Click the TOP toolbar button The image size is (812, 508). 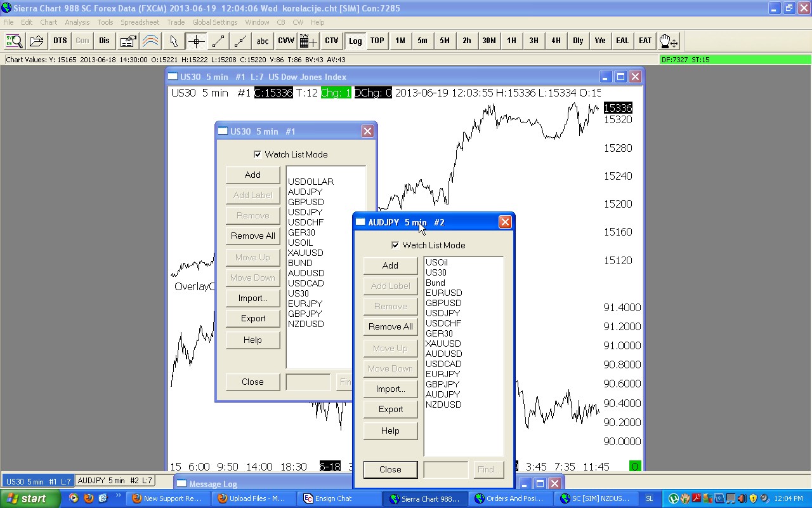pyautogui.click(x=377, y=41)
